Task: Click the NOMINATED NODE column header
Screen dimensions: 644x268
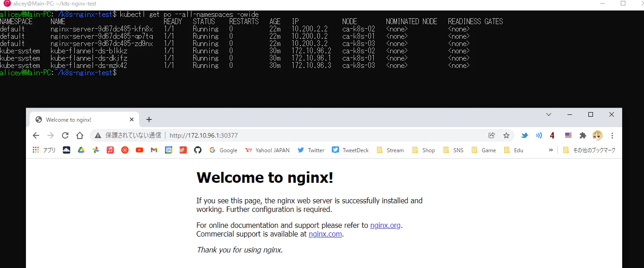Action: [412, 21]
